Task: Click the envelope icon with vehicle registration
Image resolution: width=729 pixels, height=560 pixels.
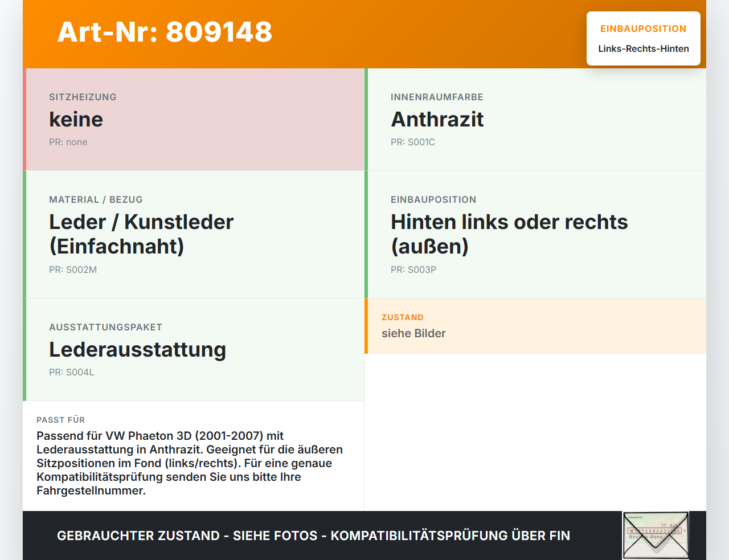Action: [x=656, y=536]
